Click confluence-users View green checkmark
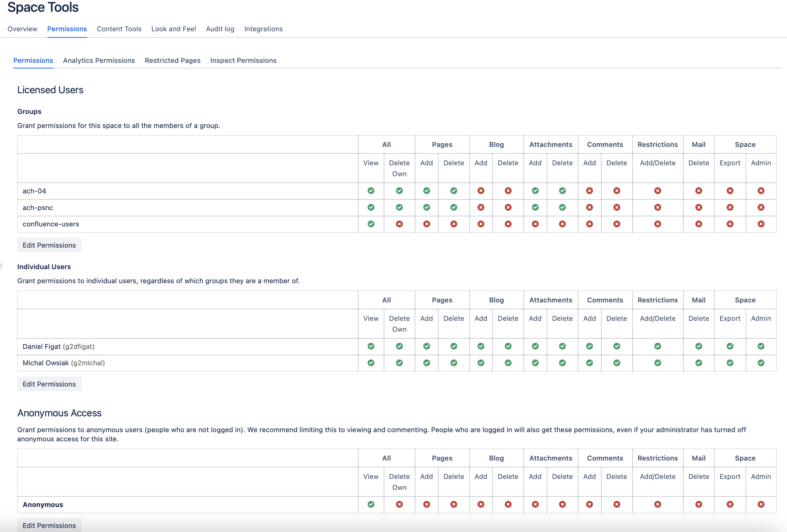 point(371,224)
